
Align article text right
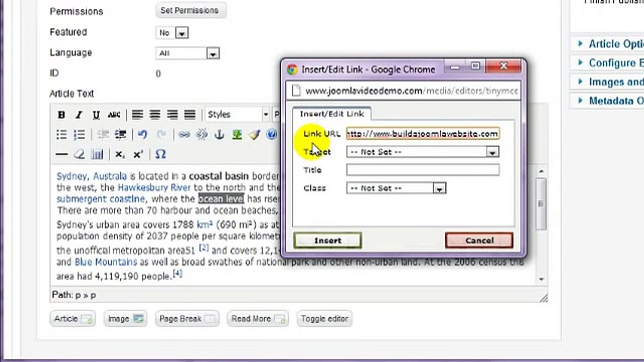click(173, 115)
